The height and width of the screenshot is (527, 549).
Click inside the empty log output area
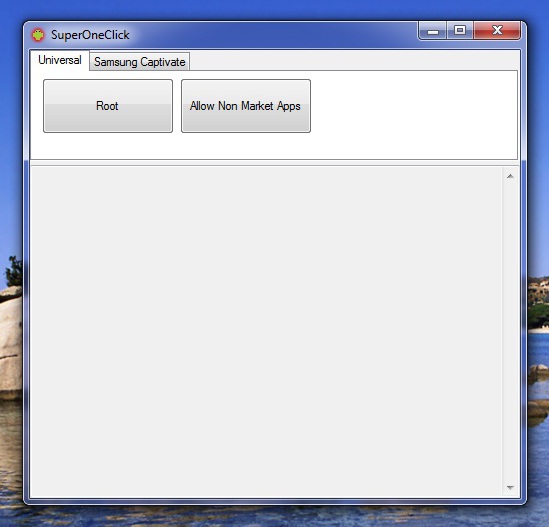point(266,332)
